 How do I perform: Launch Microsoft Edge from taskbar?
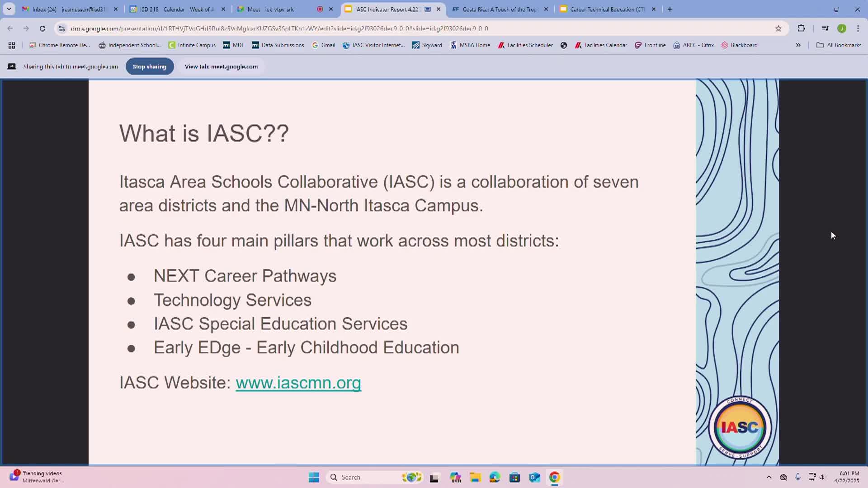tap(495, 478)
